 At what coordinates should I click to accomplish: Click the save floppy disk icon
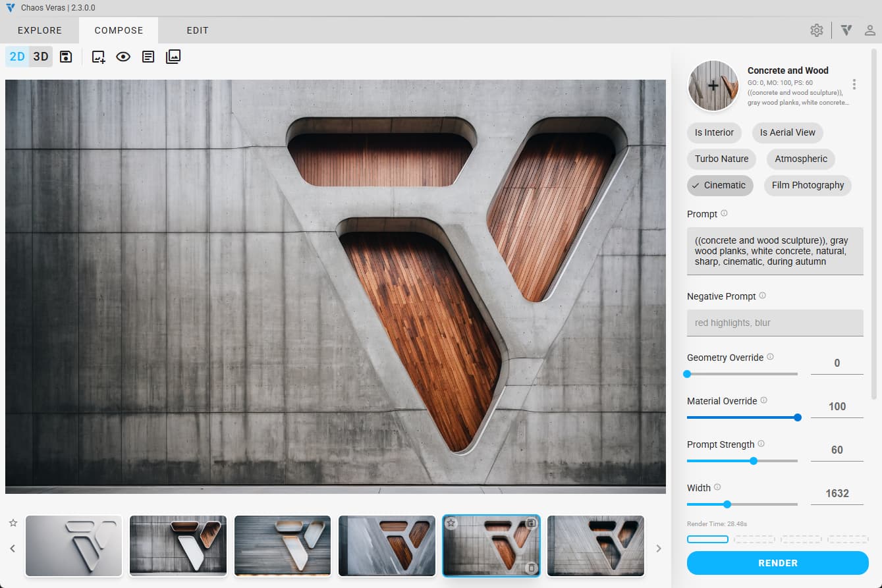(x=66, y=57)
